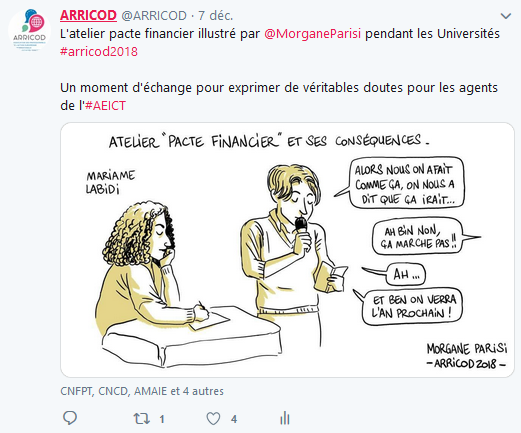Expand the tweet options chevron menu
Image resolution: width=521 pixels, height=433 pixels.
[506, 16]
